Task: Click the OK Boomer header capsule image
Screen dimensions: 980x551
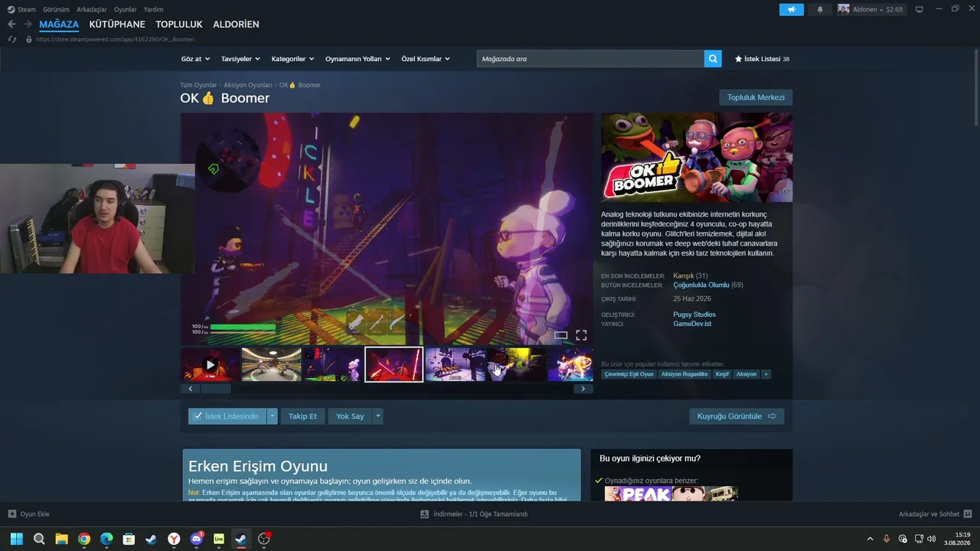Action: tap(697, 157)
